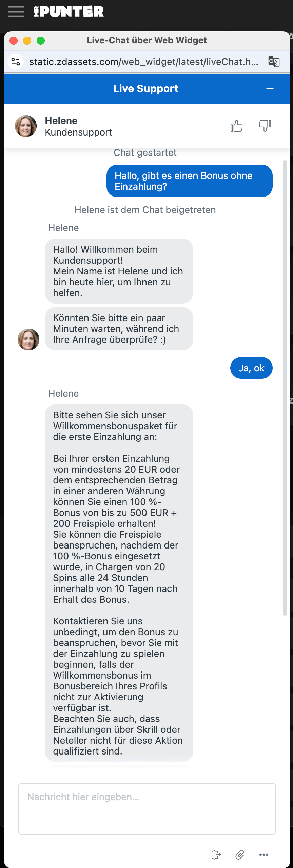Rate chat with thumbs down
The width and height of the screenshot is (293, 868).
[x=265, y=126]
